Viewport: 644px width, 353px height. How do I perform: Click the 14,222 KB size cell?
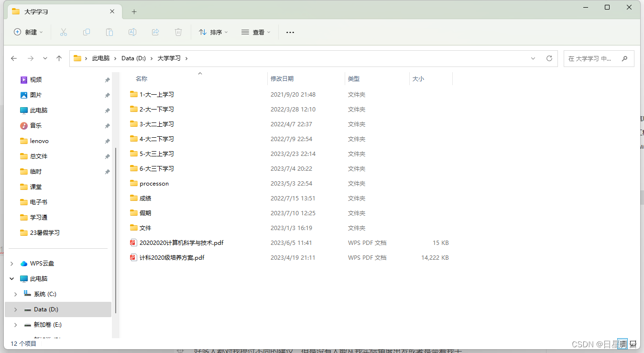pos(435,257)
